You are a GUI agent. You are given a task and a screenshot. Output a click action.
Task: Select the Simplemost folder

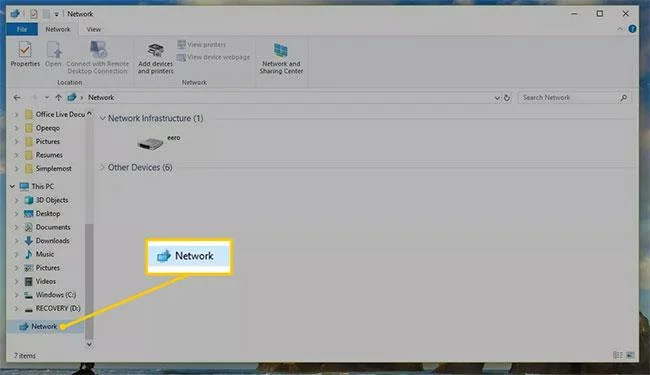[x=48, y=169]
